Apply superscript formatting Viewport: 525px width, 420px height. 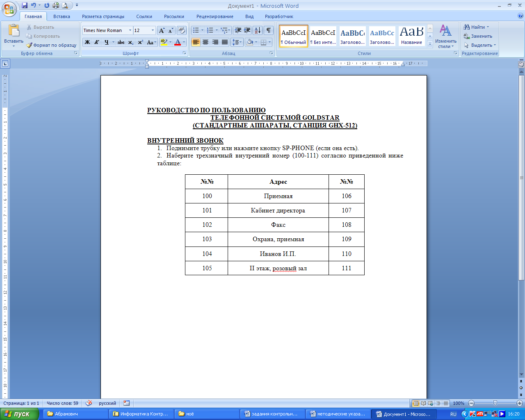point(140,42)
